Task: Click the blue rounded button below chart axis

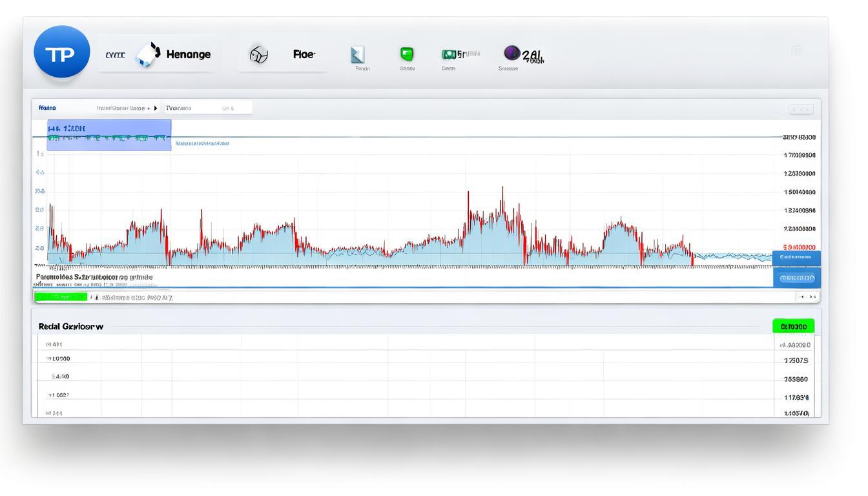Action: pyautogui.click(x=797, y=278)
